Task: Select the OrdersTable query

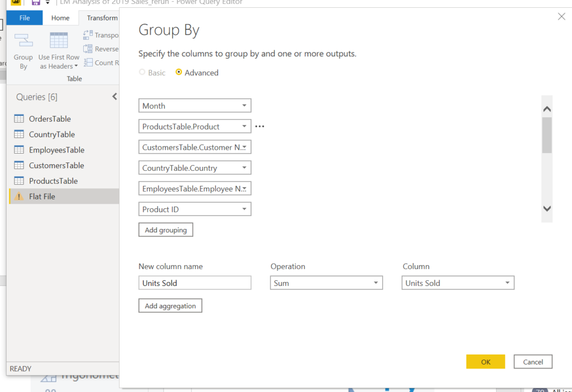Action: coord(50,119)
